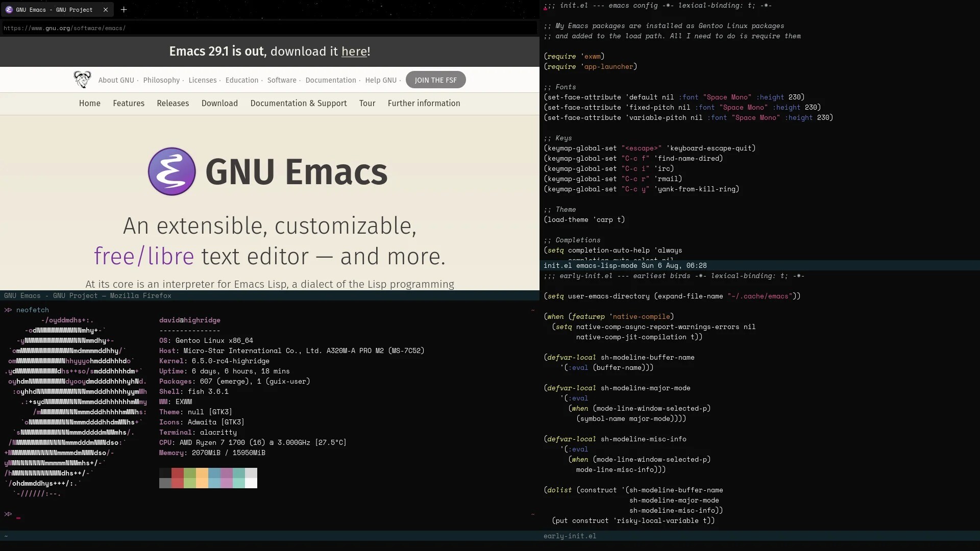
Task: Open the Philosophy menu item
Action: [161, 80]
